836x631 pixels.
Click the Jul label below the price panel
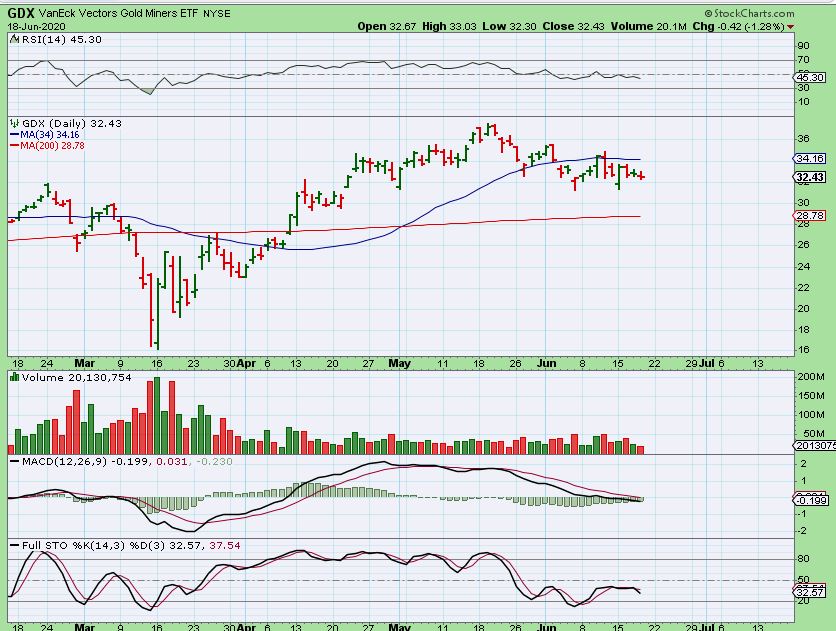click(x=707, y=363)
